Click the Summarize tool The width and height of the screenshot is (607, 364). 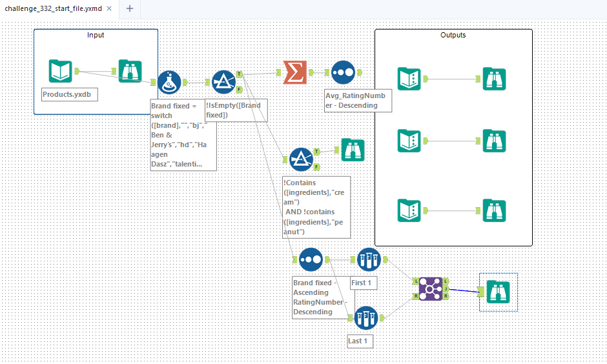point(294,72)
